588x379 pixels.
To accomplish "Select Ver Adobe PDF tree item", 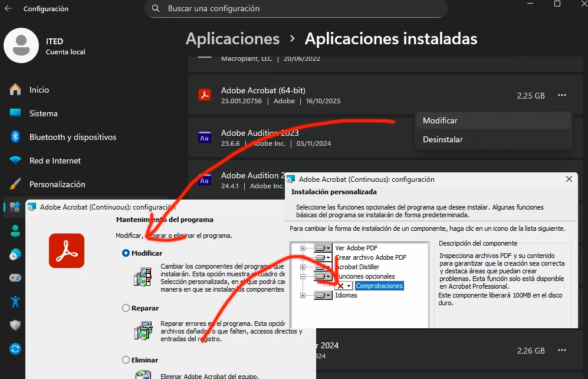I will [x=356, y=248].
